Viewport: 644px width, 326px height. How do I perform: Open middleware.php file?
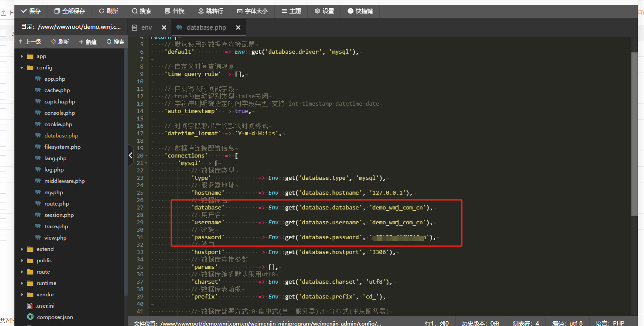[x=65, y=181]
